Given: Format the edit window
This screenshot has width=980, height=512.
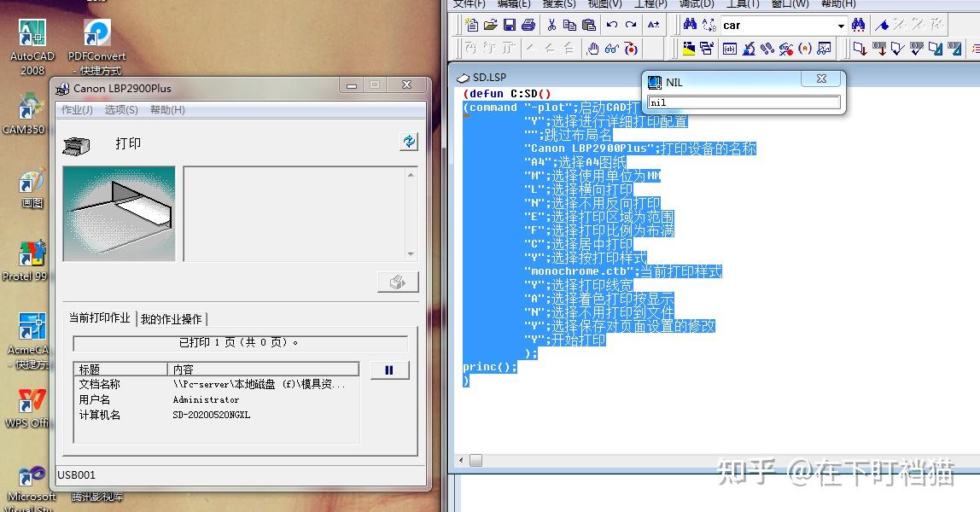Looking at the screenshot, I should (935, 49).
